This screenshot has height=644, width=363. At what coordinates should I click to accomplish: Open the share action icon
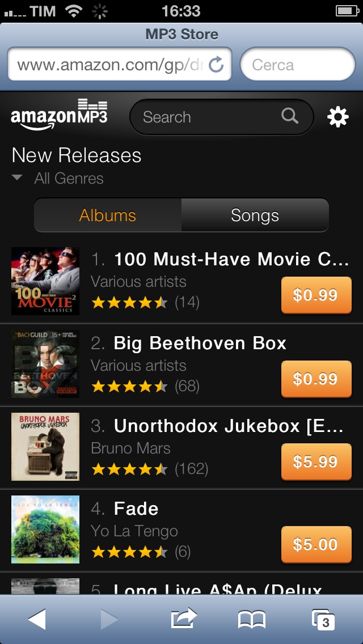point(184,618)
